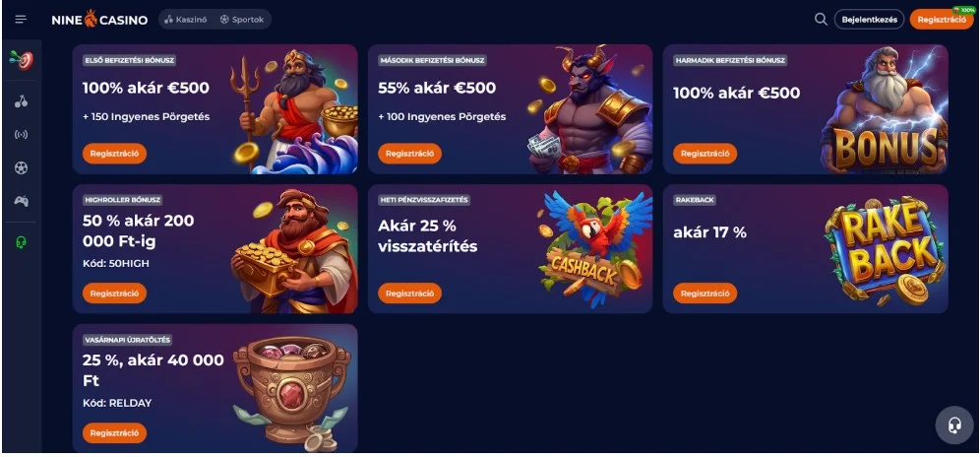The image size is (980, 457).
Task: Click the green headset support sidebar icon
Action: click(x=22, y=242)
